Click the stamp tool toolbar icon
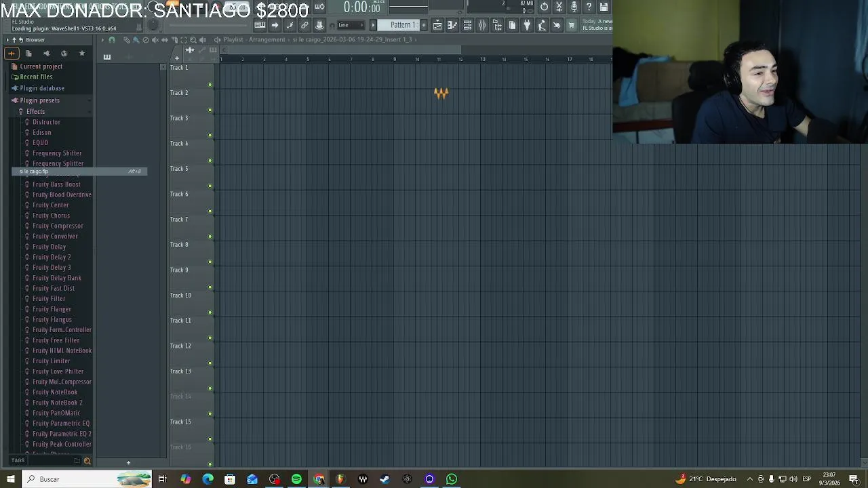868x488 pixels. pos(319,25)
